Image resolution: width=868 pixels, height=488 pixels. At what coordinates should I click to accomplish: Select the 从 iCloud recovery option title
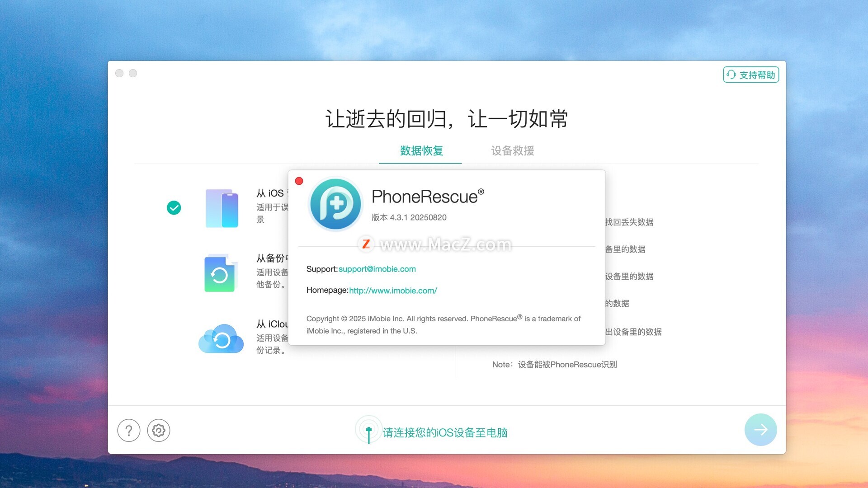[x=272, y=324]
